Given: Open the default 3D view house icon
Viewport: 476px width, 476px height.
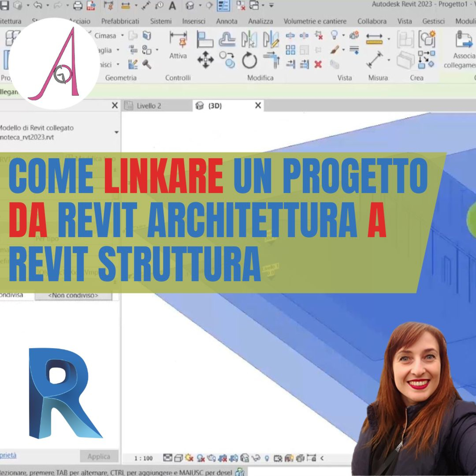Looking at the screenshot, I should click(x=190, y=5).
